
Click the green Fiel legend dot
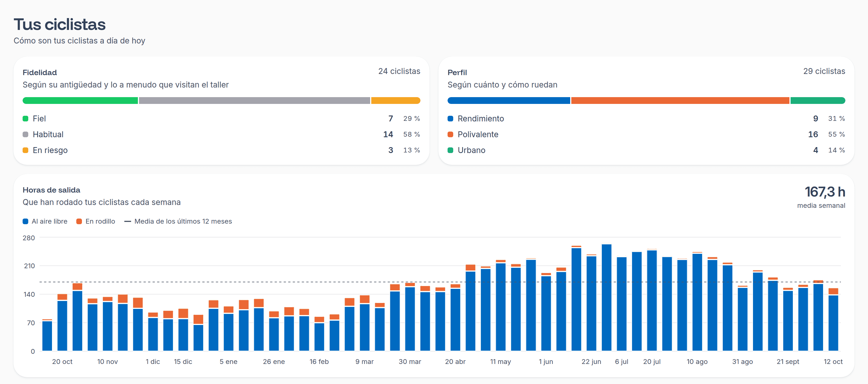(x=25, y=119)
